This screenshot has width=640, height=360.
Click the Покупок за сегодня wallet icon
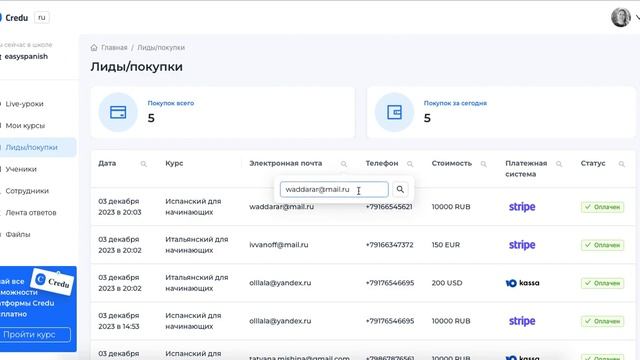tap(394, 112)
